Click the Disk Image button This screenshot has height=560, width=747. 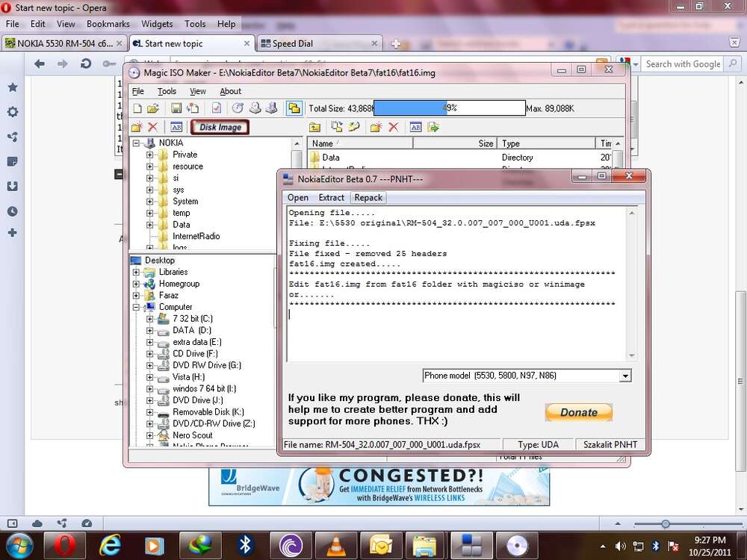pyautogui.click(x=220, y=127)
